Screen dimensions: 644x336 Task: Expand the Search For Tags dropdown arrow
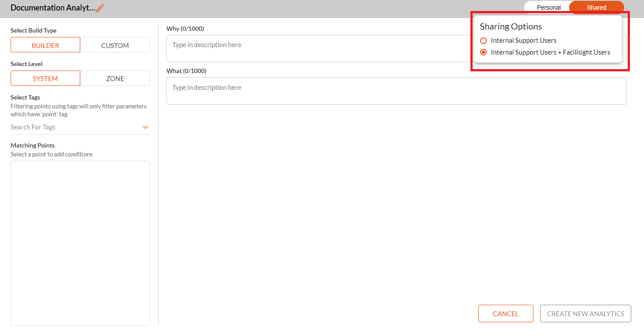pyautogui.click(x=146, y=127)
